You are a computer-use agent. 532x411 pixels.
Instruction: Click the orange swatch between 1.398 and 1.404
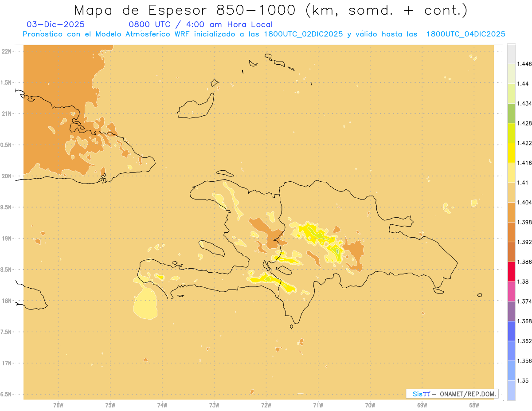[x=511, y=212]
